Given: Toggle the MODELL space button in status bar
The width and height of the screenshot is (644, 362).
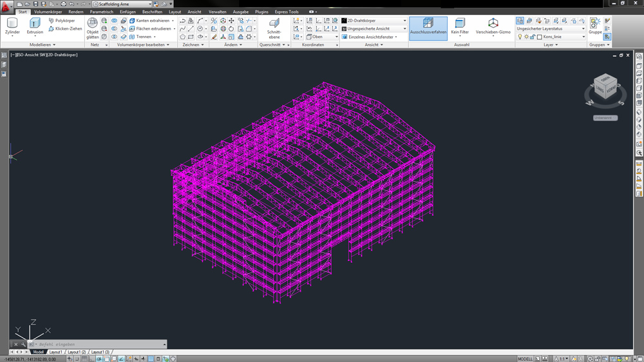Looking at the screenshot, I should tap(526, 359).
